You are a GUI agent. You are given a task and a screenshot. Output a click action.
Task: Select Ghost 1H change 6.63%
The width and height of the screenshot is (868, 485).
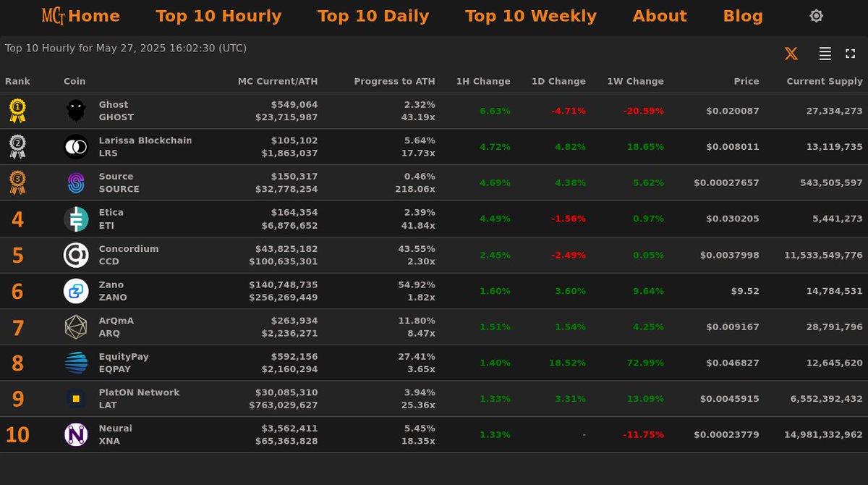tap(495, 111)
